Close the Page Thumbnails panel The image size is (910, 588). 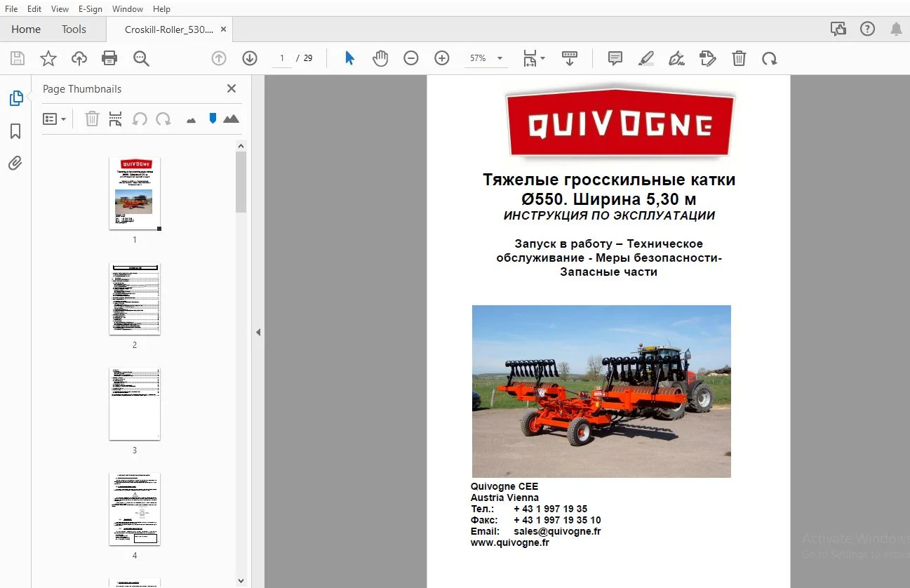pos(232,88)
